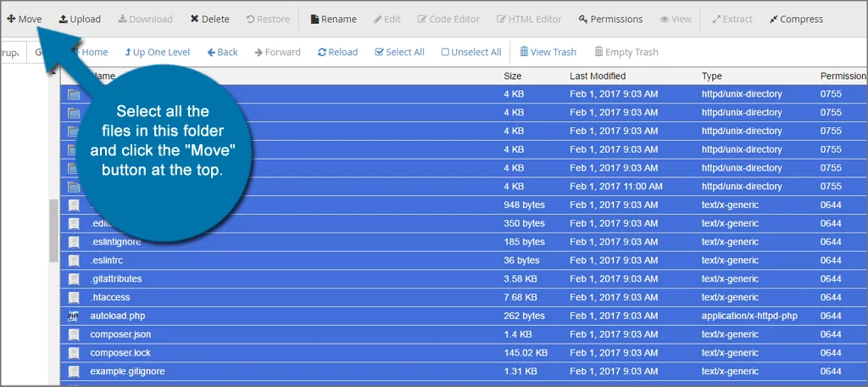Sort by Last Modified column header
This screenshot has width=868, height=387.
point(598,76)
